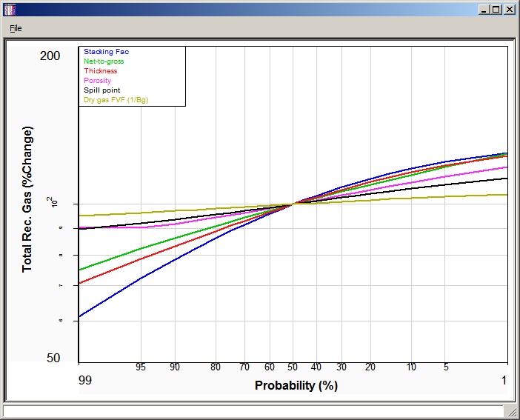The height and width of the screenshot is (420, 520).
Task: Click the empty status bar field
Action: tap(252, 411)
